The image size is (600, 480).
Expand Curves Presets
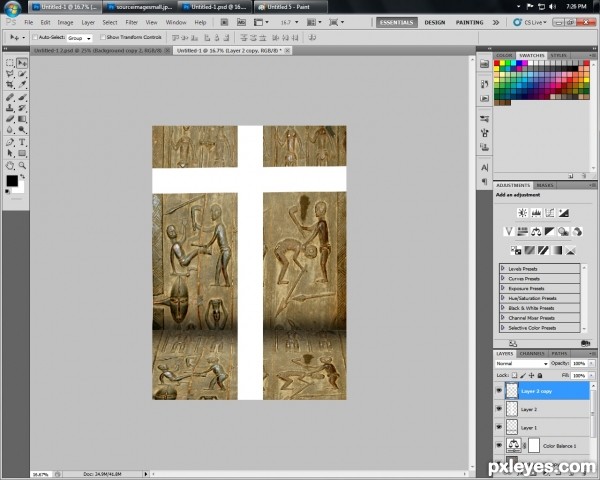point(503,278)
